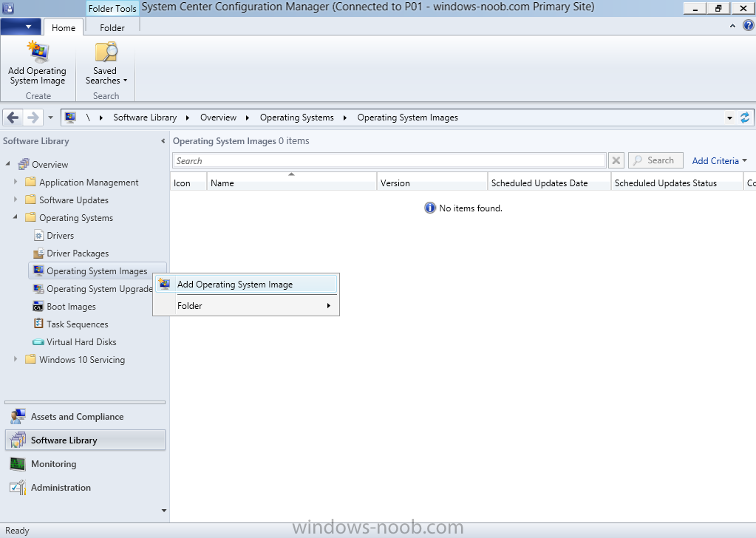The image size is (756, 538).
Task: Open the address bar history dropdown
Action: 729,118
